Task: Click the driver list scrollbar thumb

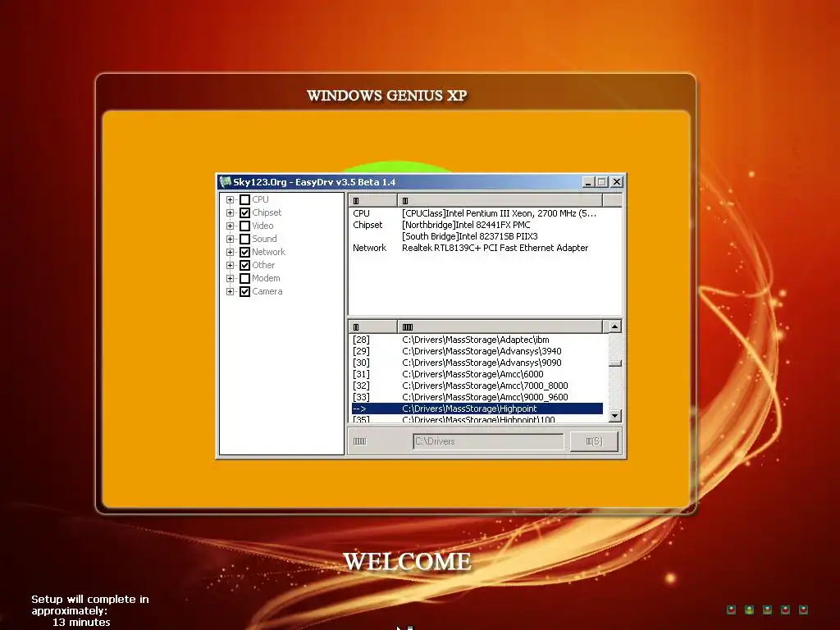Action: (x=615, y=363)
